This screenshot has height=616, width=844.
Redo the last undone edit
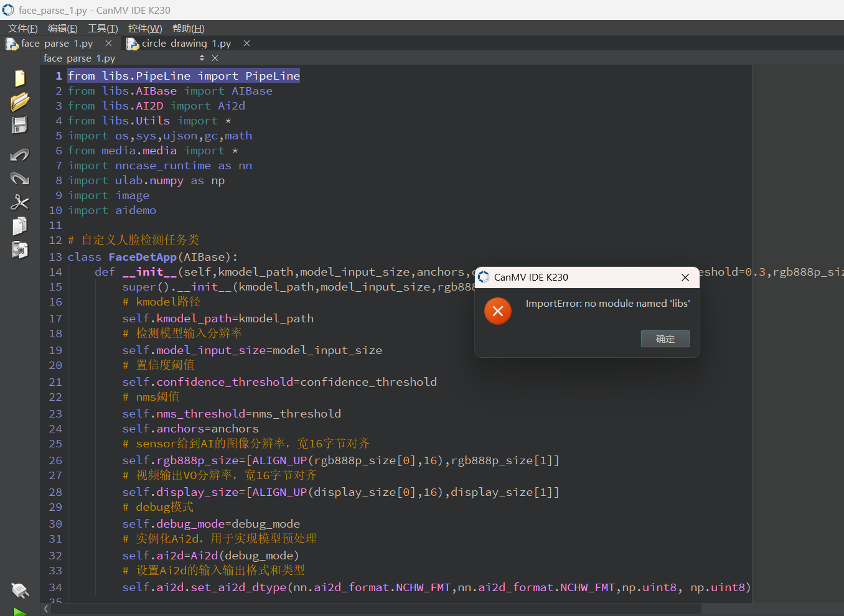coord(20,179)
